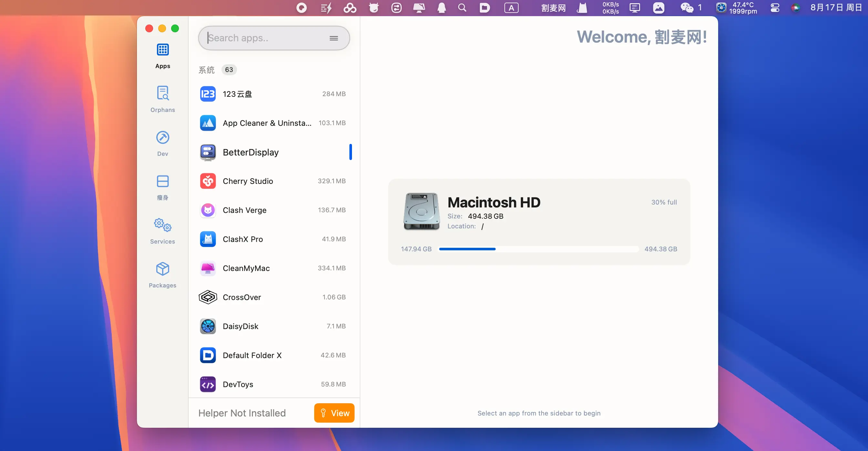Viewport: 868px width, 451px height.
Task: Close the window with red button
Action: point(149,28)
